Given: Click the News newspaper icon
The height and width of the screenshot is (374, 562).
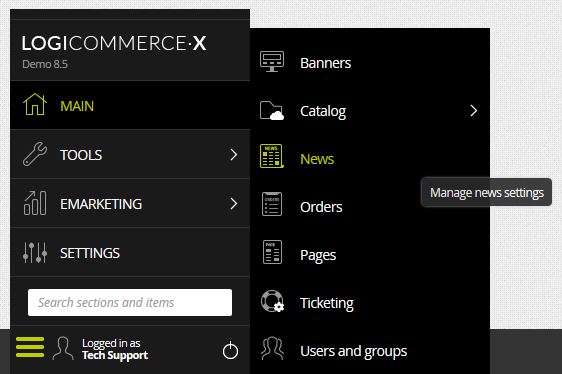Looking at the screenshot, I should coord(272,156).
